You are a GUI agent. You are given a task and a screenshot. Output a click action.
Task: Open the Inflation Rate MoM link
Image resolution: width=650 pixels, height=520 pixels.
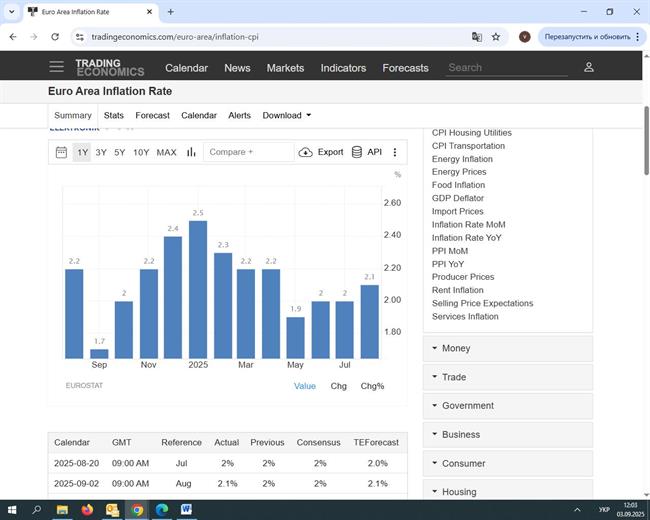click(468, 224)
